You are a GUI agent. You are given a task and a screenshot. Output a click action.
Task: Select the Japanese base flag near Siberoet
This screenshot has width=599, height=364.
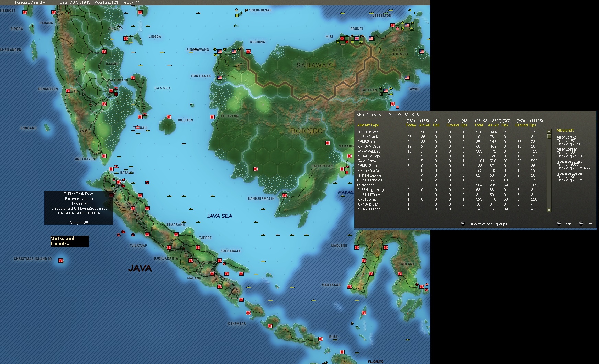point(25,12)
